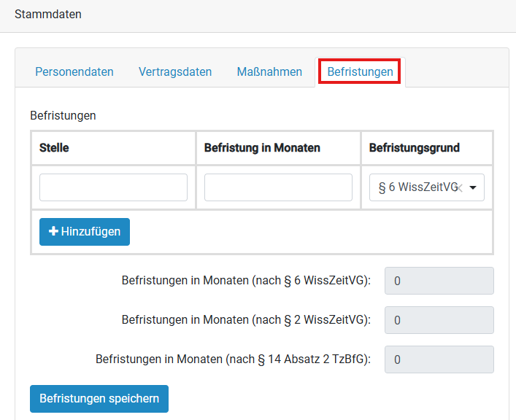Click the § 14 Absatz 2 TzBfG total field
The width and height of the screenshot is (516, 420).
coord(439,359)
